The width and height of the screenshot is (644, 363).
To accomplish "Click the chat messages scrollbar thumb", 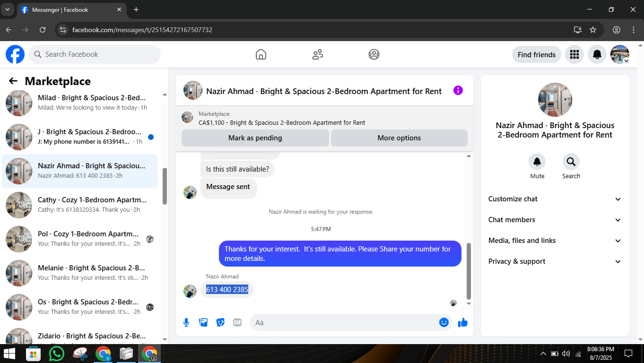I will [x=469, y=271].
